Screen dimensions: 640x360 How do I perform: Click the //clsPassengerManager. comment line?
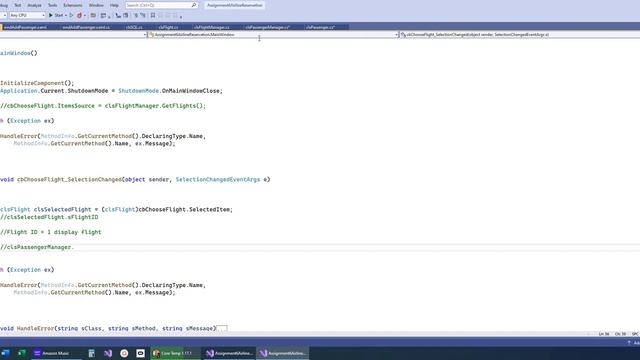tap(37, 247)
